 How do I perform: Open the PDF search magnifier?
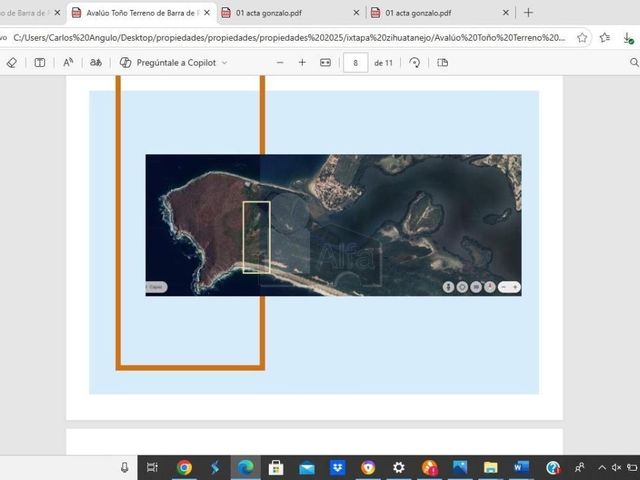[634, 62]
